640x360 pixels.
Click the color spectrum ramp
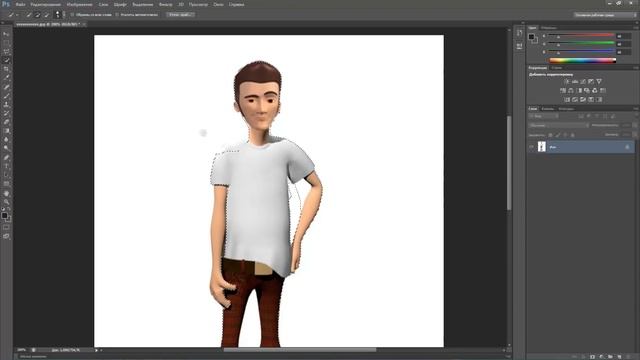[x=582, y=60]
